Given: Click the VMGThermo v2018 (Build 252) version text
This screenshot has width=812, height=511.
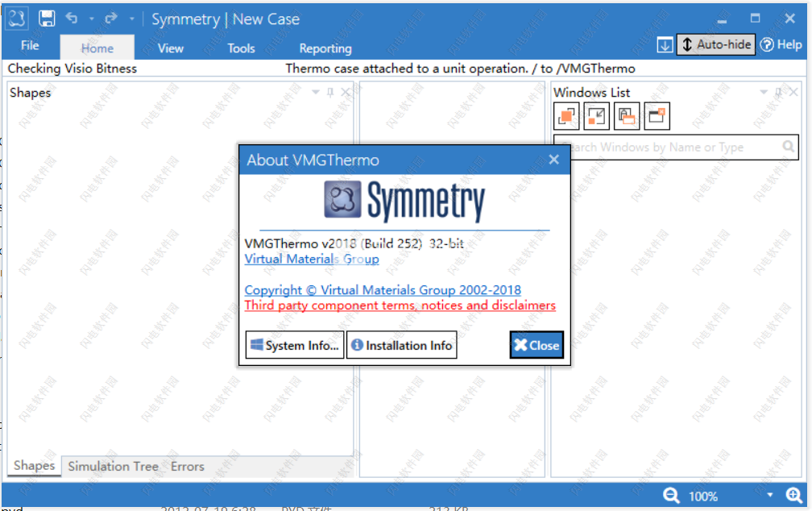Looking at the screenshot, I should pyautogui.click(x=354, y=243).
